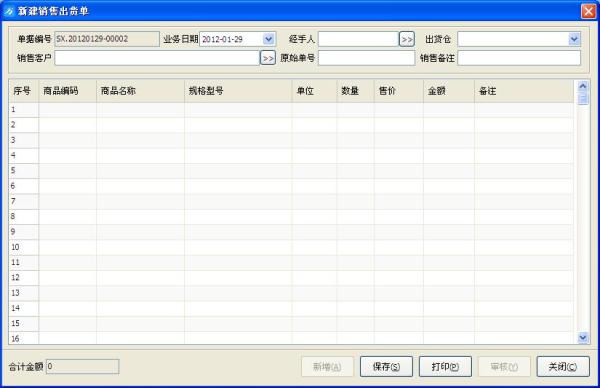Select row number 12 in the grid
The width and height of the screenshot is (600, 388).
coord(24,278)
